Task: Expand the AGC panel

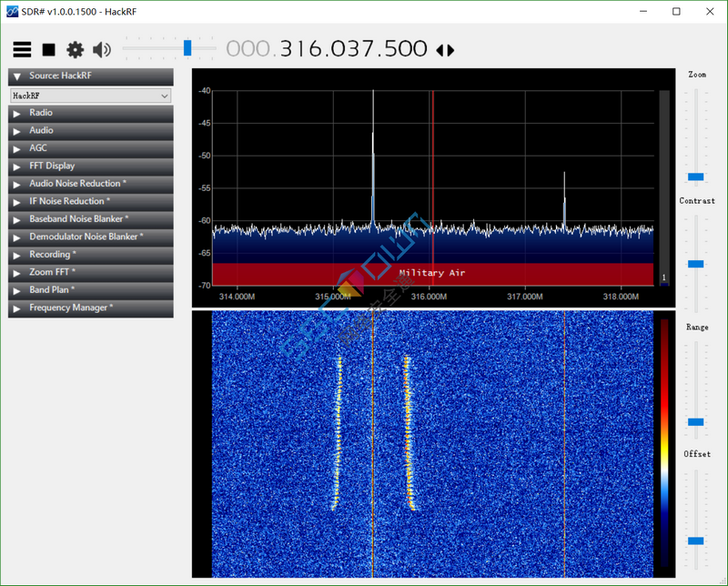Action: [x=91, y=148]
